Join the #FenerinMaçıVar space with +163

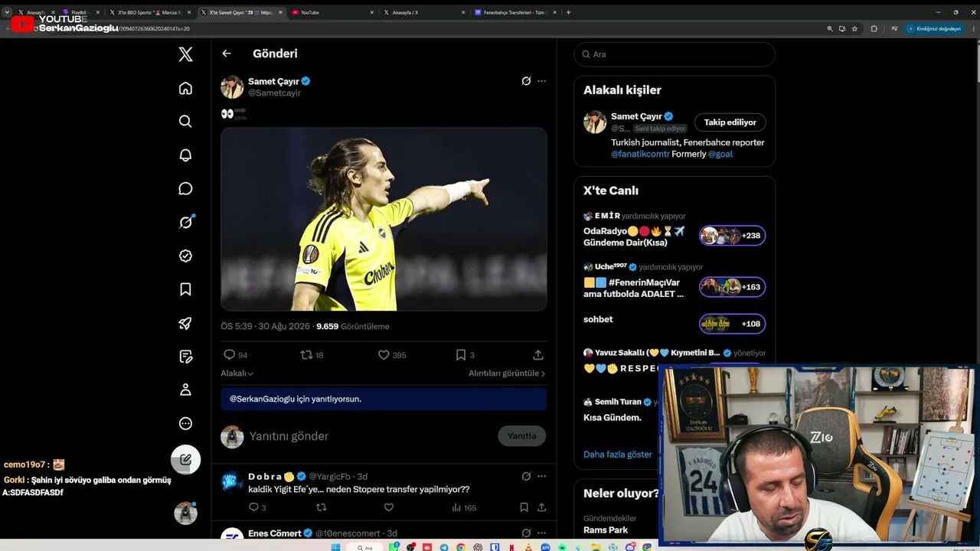coord(733,287)
